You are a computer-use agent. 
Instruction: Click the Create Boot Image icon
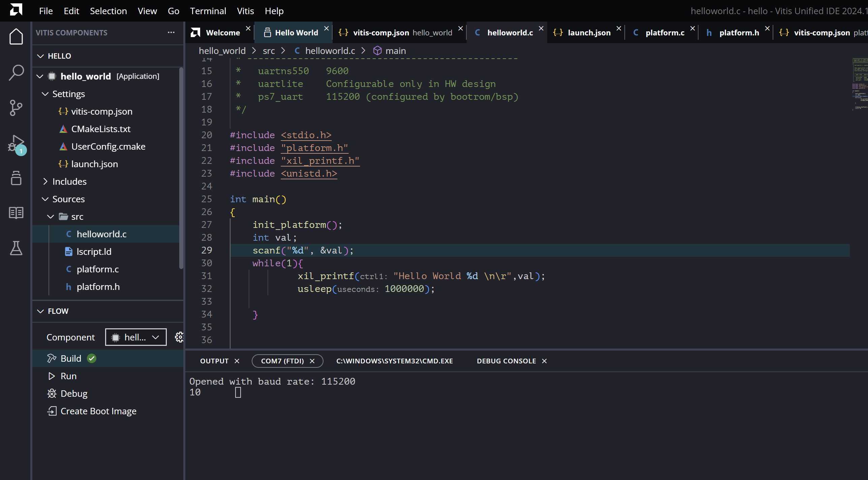(x=52, y=411)
